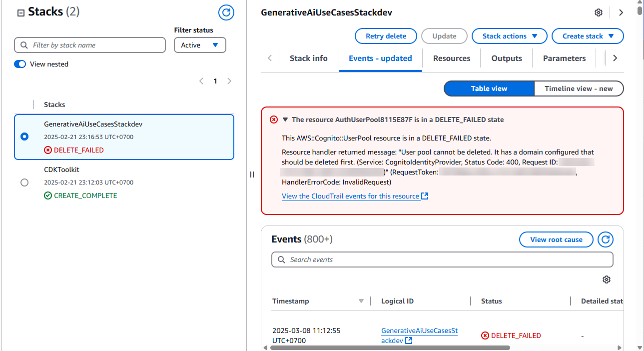Refresh the Stacks list
Image resolution: width=644 pixels, height=351 pixels.
click(226, 12)
